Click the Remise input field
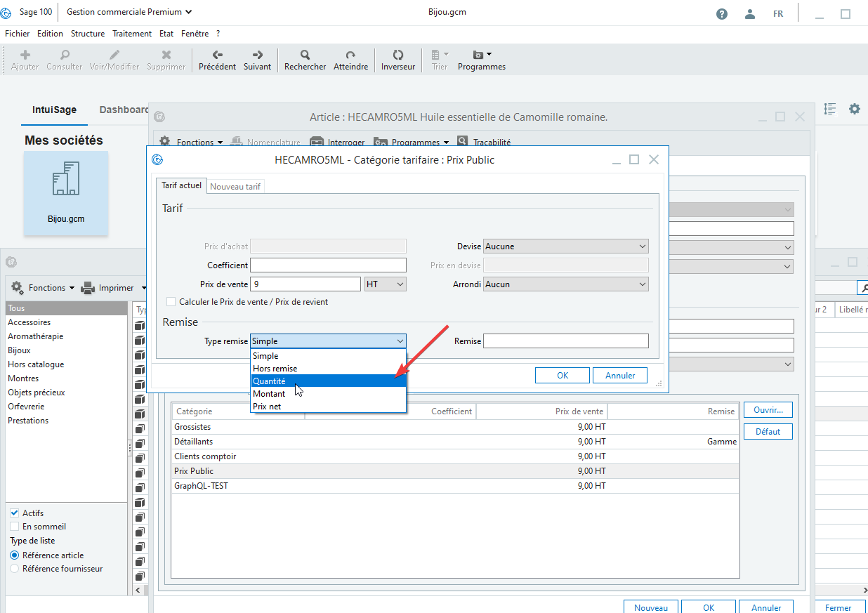Screen dimensions: 868x613 coord(566,341)
